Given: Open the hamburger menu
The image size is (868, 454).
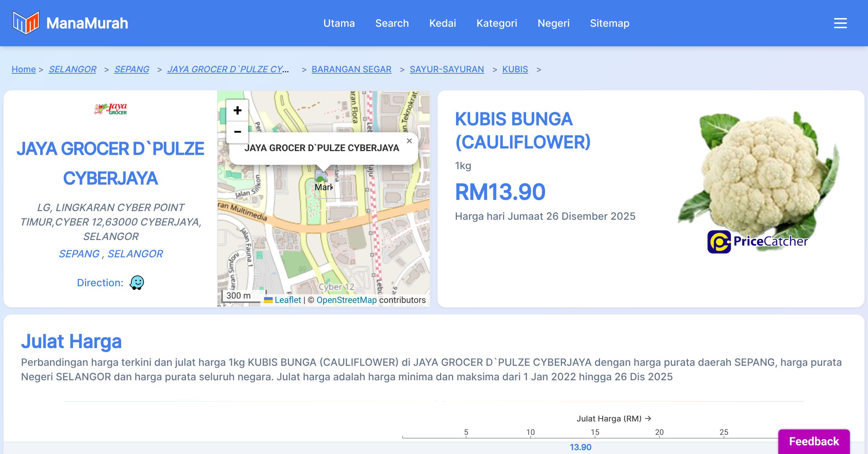Looking at the screenshot, I should (x=840, y=23).
